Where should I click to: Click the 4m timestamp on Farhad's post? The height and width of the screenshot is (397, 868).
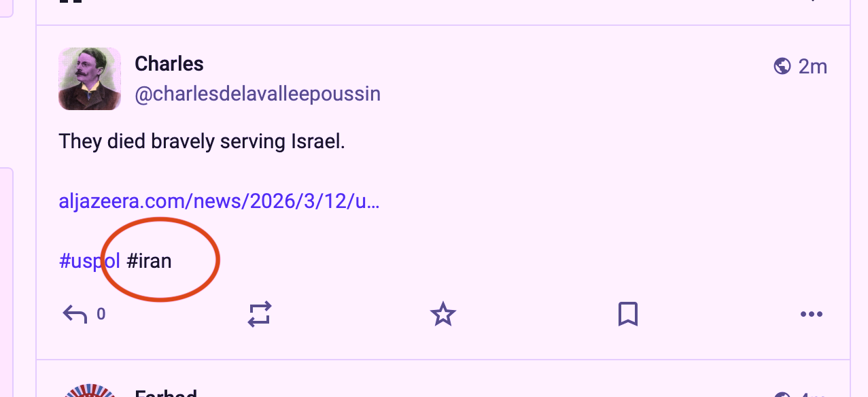(813, 394)
